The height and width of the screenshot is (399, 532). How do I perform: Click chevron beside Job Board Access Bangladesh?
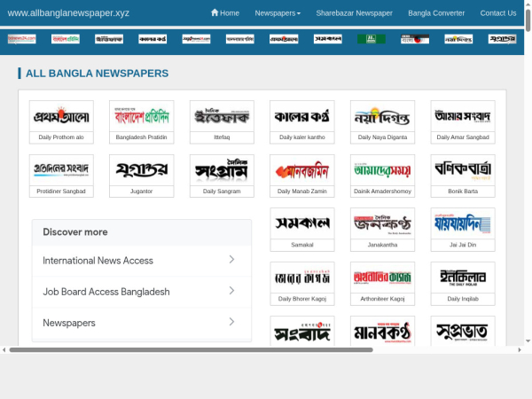[231, 291]
